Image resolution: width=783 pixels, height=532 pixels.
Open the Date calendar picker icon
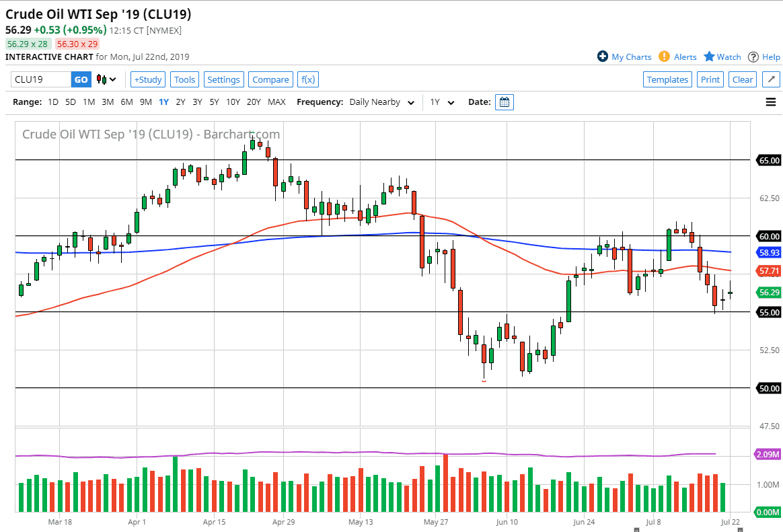504,102
